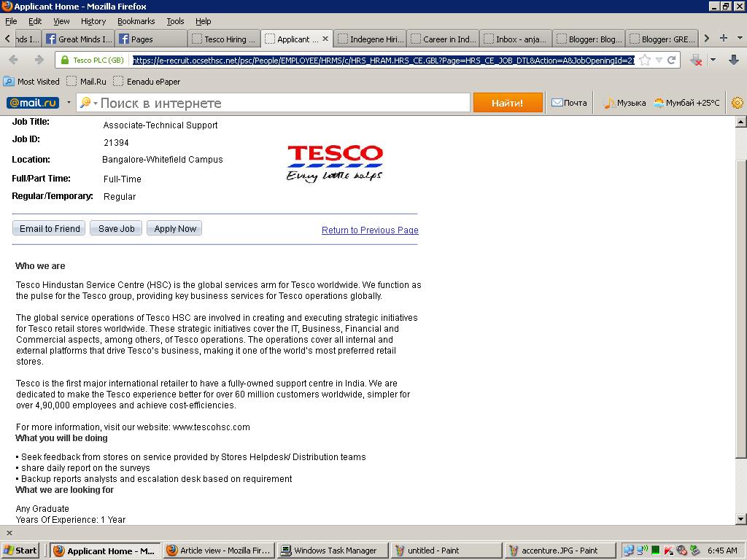The image size is (747, 560).
Task: Open the search engine dropdown arrow by magnifier
Action: tap(96, 103)
